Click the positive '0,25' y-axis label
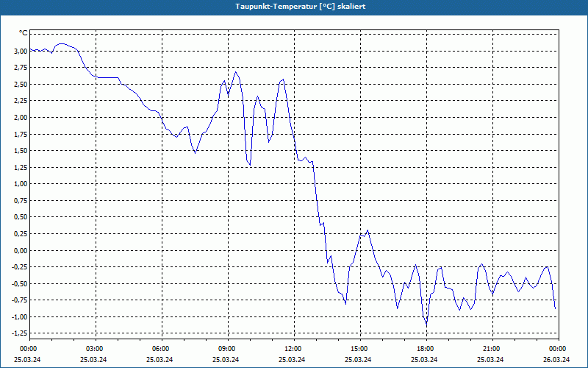Screen dimensions: 588x368 pyautogui.click(x=21, y=233)
